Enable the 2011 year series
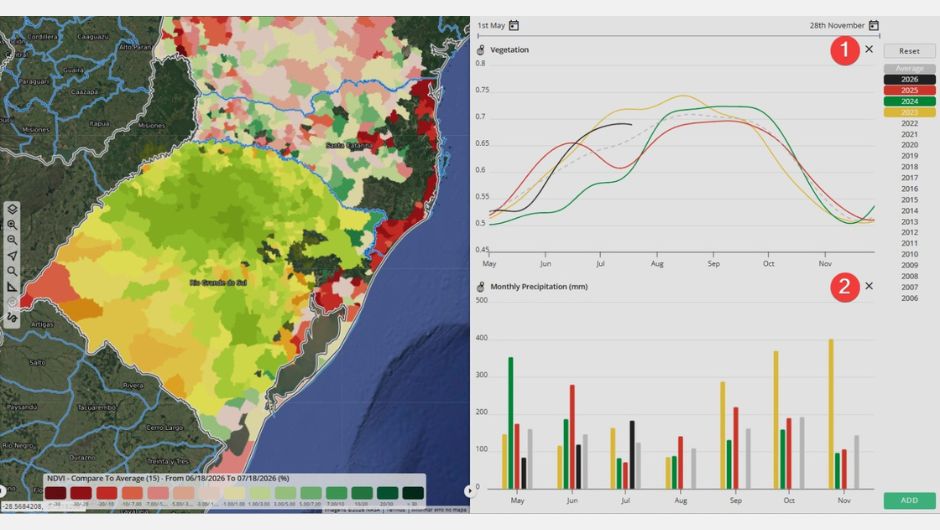 pos(909,243)
